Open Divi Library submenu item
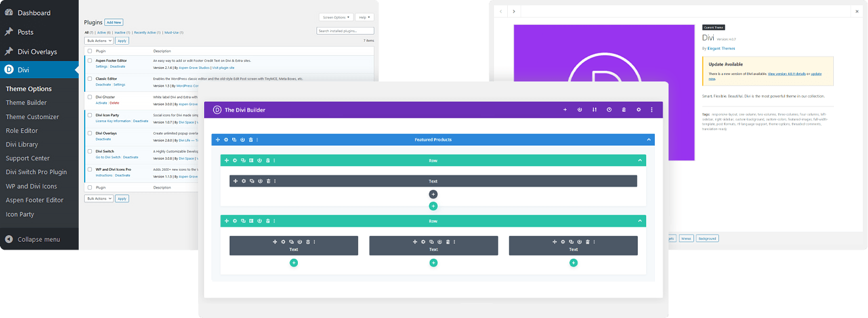 [22, 145]
